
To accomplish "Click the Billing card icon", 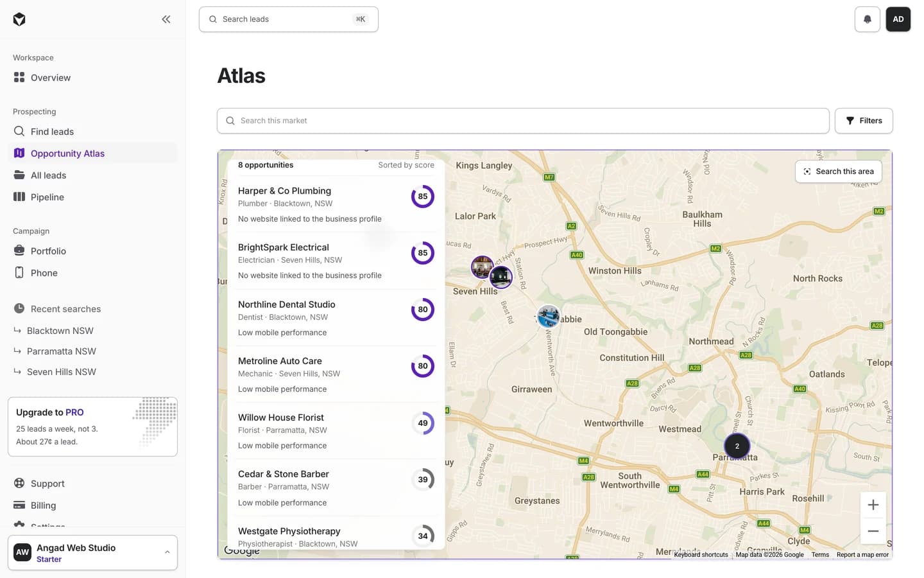I will (x=19, y=505).
